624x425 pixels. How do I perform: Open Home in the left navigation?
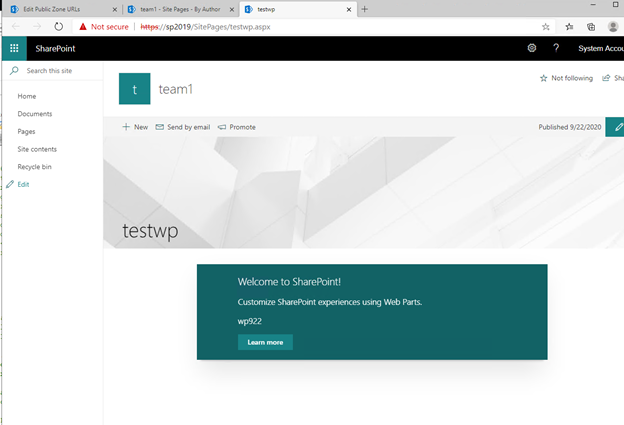tap(27, 96)
